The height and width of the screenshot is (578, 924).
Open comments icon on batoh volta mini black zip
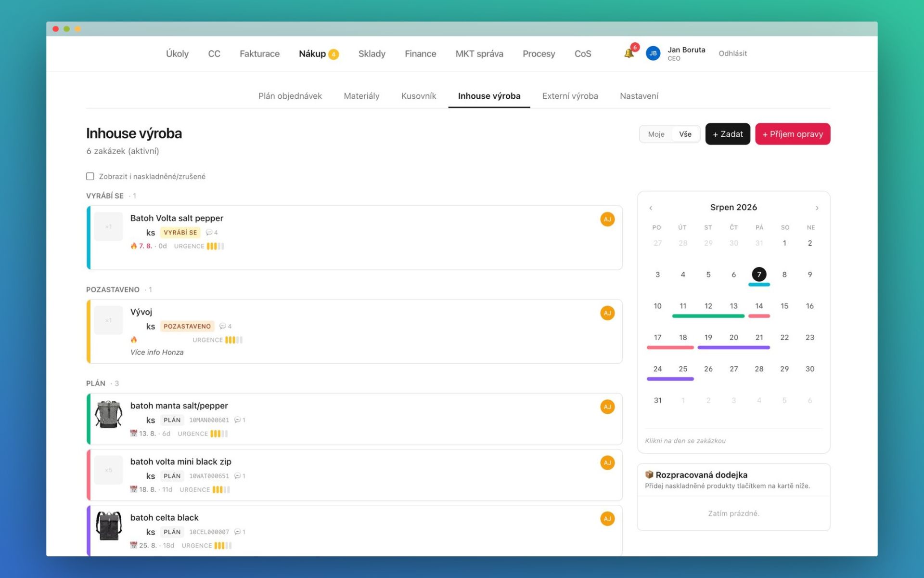pyautogui.click(x=237, y=476)
